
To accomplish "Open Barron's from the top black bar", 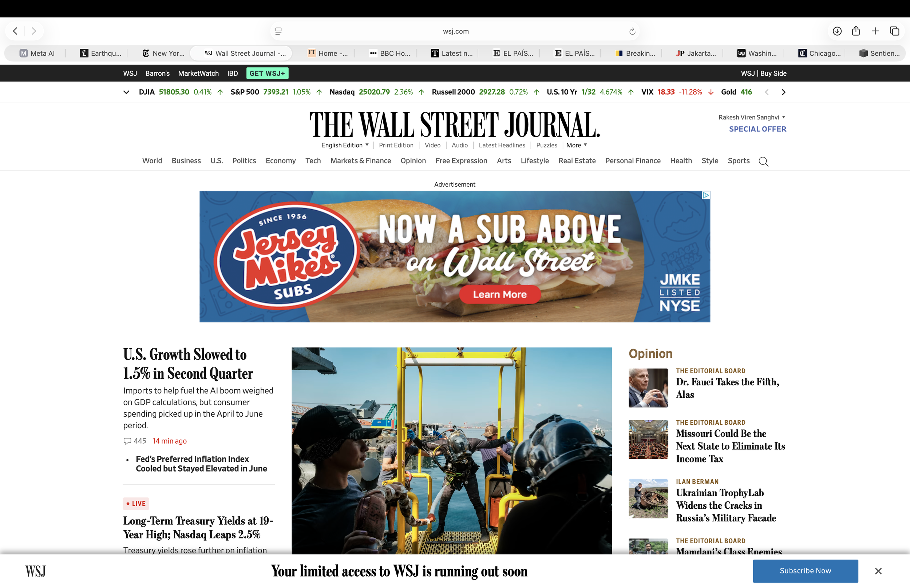I will [157, 73].
